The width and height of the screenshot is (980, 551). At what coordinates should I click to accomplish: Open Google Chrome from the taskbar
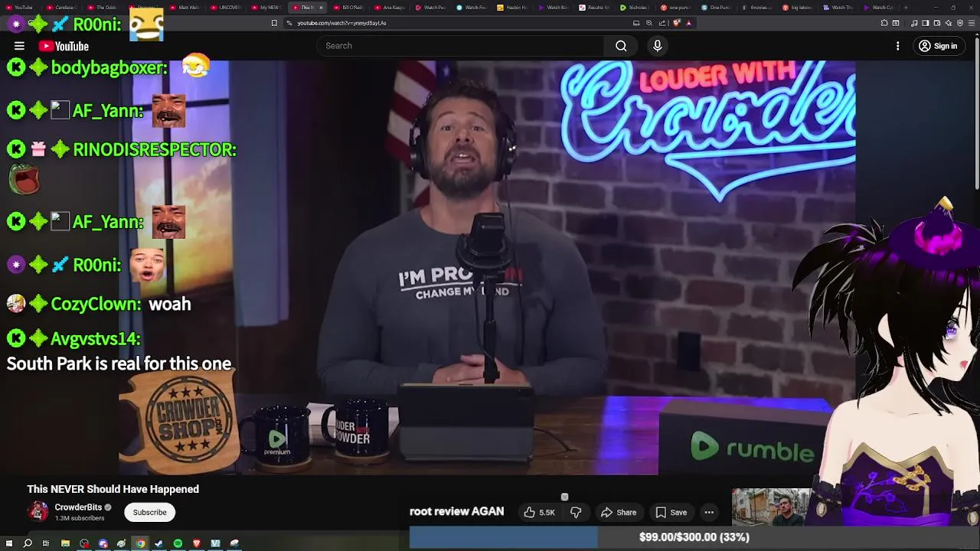[140, 543]
